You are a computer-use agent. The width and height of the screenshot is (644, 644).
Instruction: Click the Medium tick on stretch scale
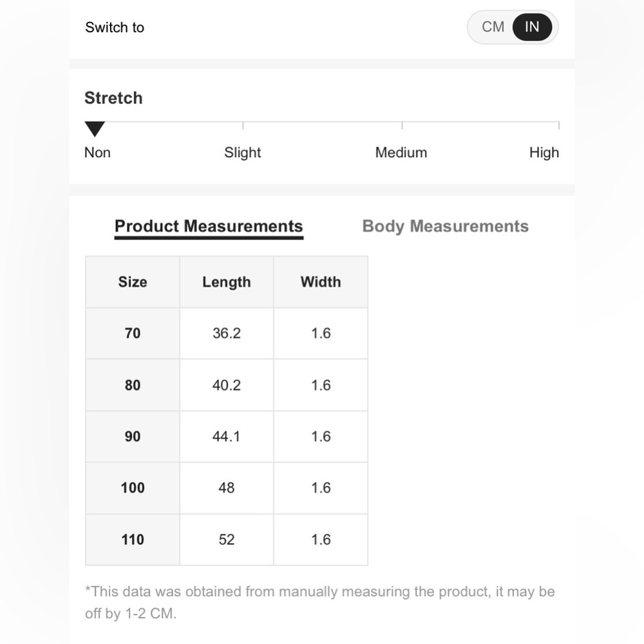coord(402,126)
